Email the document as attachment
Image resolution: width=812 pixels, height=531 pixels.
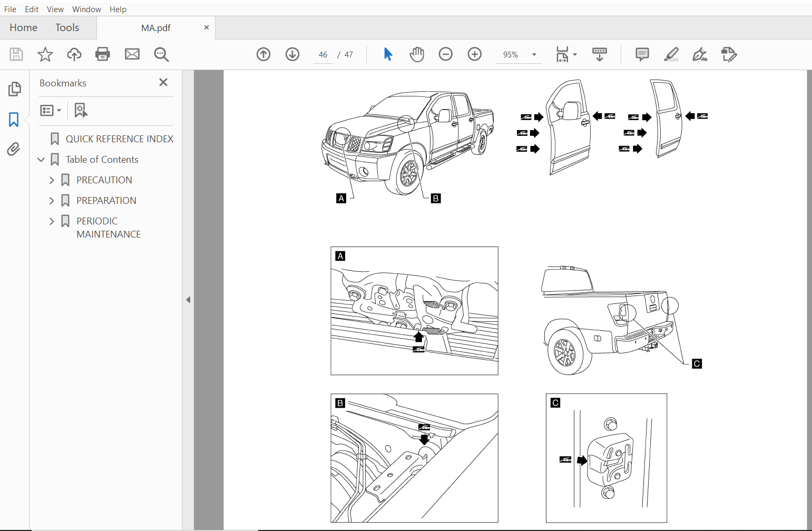point(132,54)
